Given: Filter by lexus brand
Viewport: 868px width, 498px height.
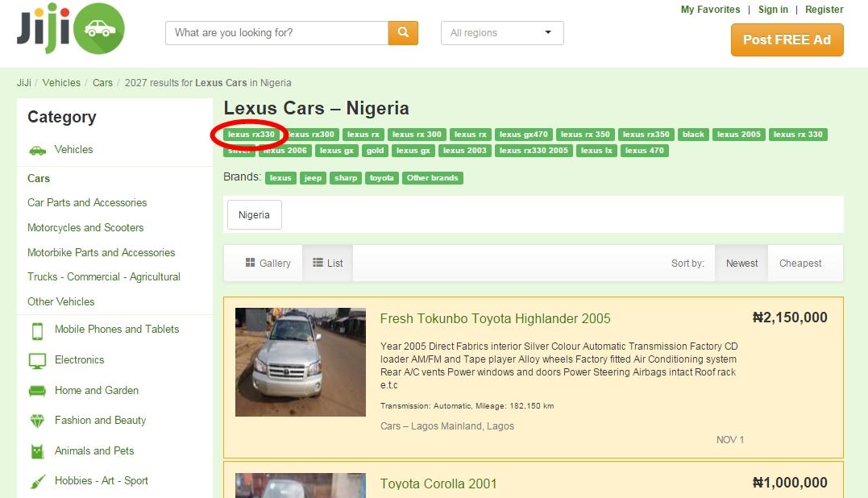Looking at the screenshot, I should click(x=280, y=178).
